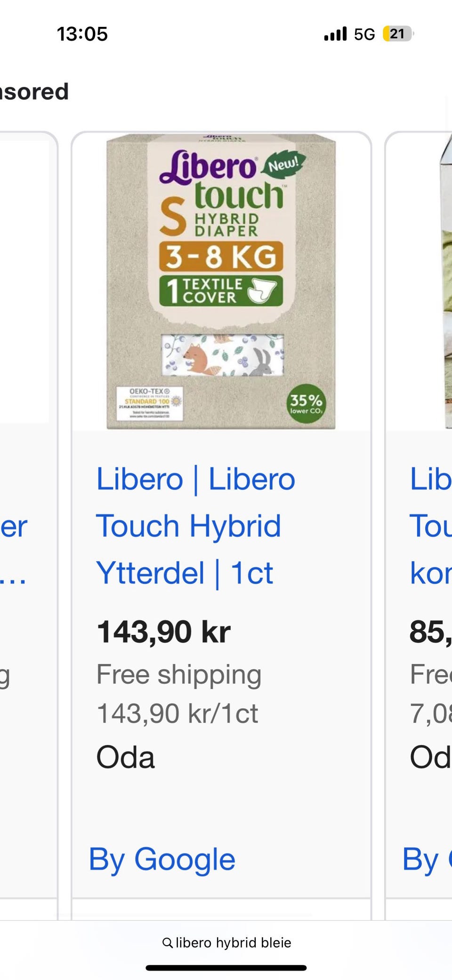Tap the 35% lower CO2 badge
452x980 pixels.
click(x=306, y=404)
